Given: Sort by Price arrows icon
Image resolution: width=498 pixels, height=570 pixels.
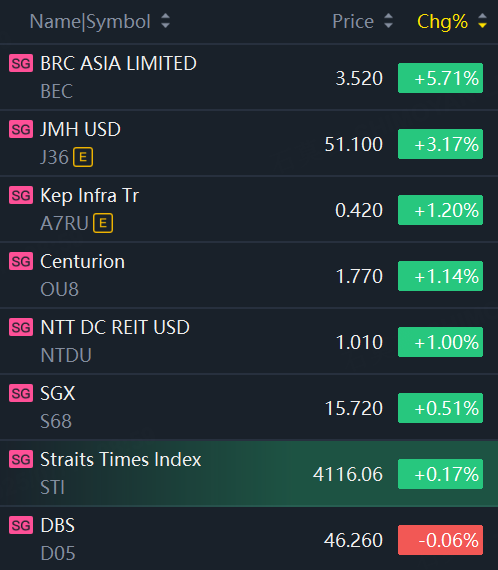Looking at the screenshot, I should click(388, 21).
